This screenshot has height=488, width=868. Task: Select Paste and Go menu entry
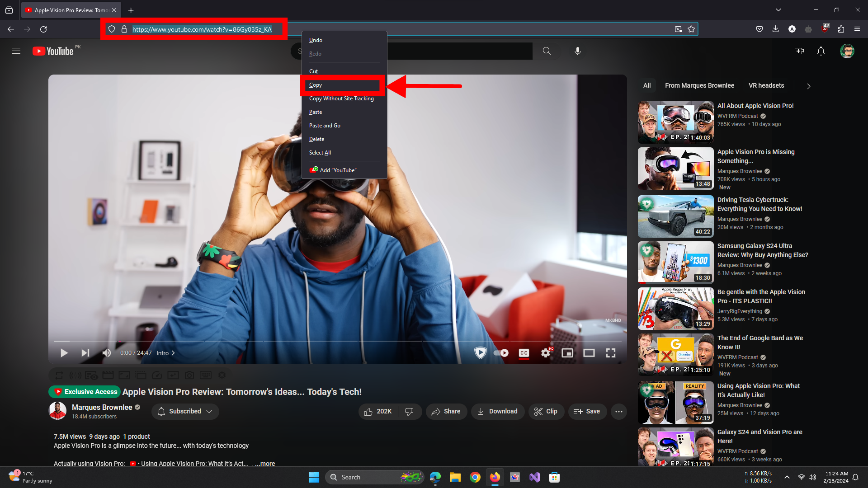(325, 126)
